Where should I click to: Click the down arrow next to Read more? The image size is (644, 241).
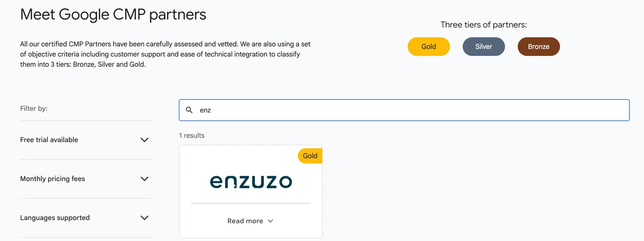pyautogui.click(x=270, y=221)
